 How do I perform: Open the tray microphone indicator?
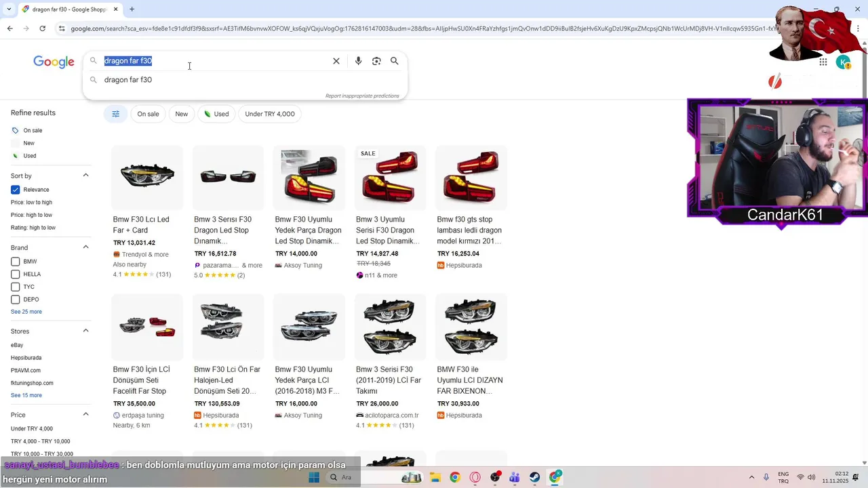coord(766,477)
